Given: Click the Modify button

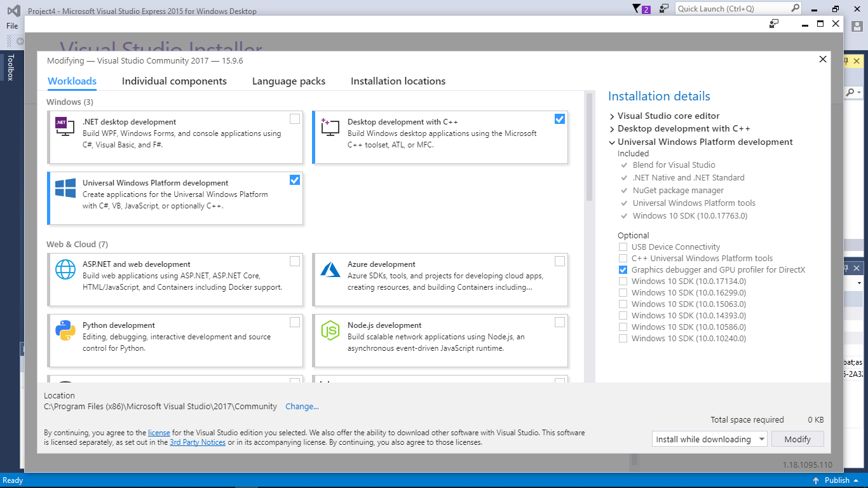Looking at the screenshot, I should [x=797, y=439].
